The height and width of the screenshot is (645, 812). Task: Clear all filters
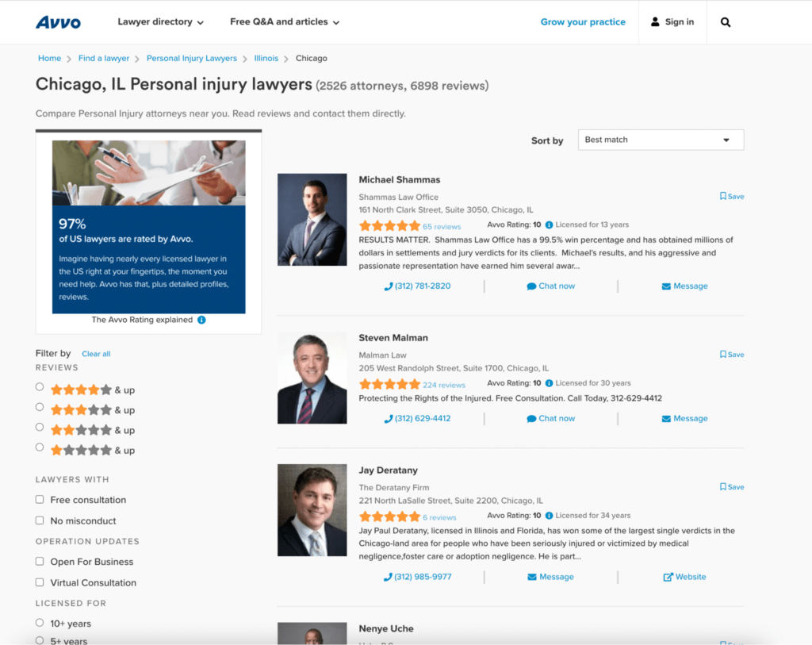coord(96,354)
